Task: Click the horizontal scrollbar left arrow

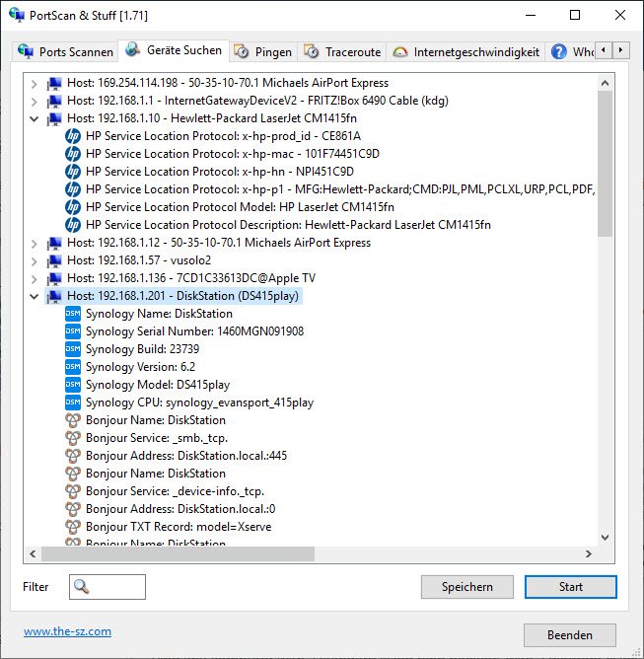Action: tap(33, 553)
